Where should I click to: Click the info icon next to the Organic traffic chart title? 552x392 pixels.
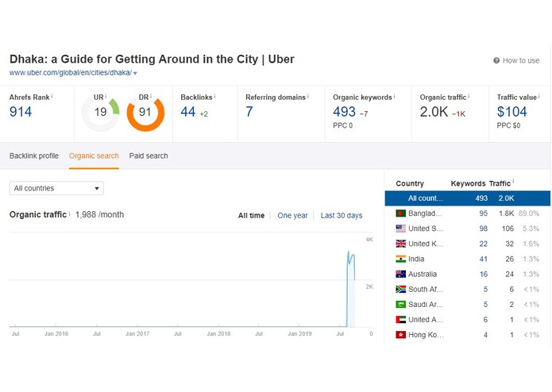(69, 213)
